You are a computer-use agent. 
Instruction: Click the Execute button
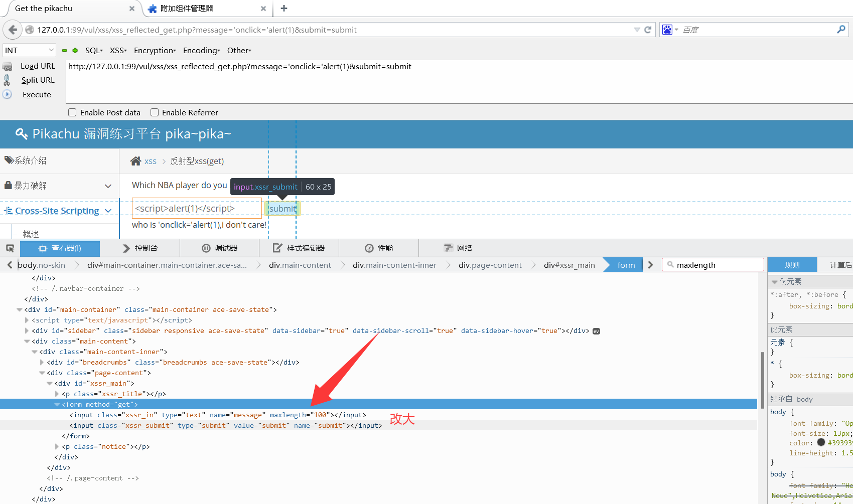pos(37,94)
